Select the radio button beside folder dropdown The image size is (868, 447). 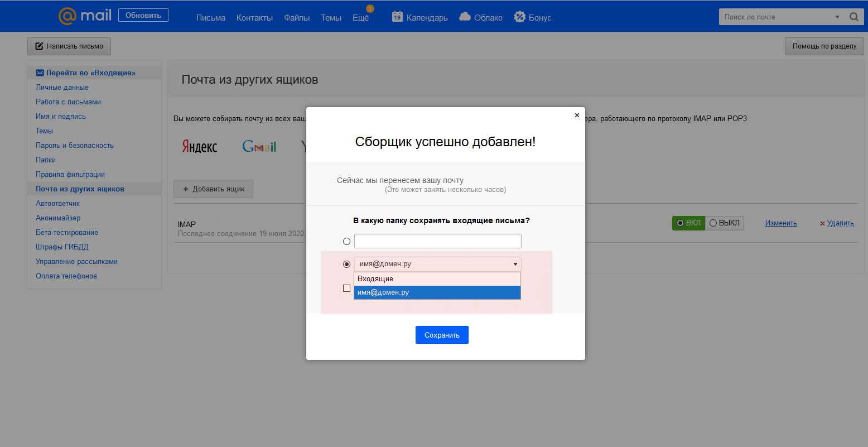click(346, 264)
